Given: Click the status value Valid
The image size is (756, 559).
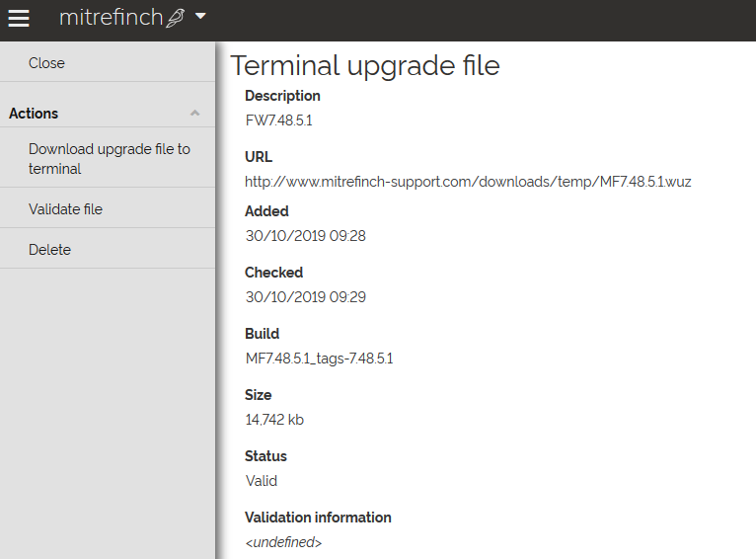Looking at the screenshot, I should click(x=262, y=480).
